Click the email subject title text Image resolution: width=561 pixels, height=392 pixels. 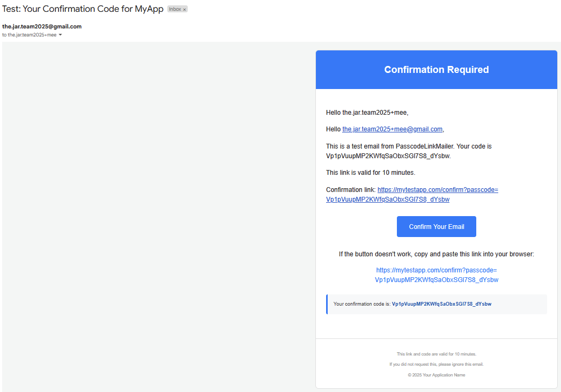pyautogui.click(x=83, y=9)
